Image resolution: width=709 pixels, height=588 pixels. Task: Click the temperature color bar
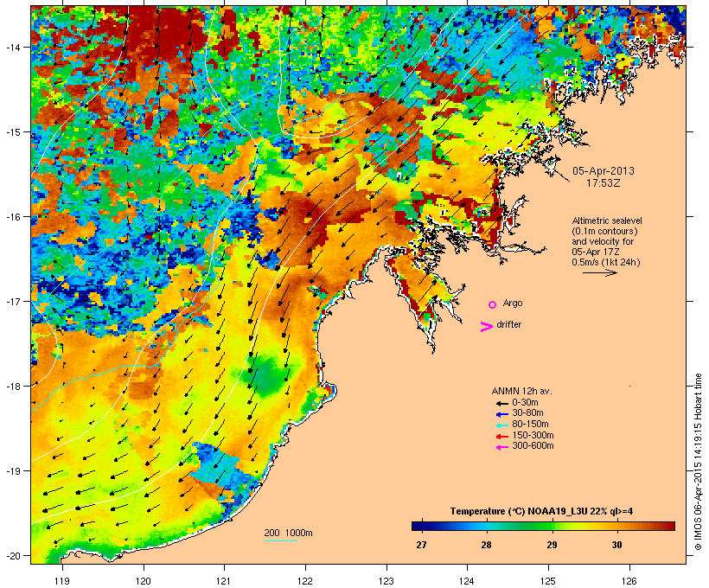coord(543,526)
